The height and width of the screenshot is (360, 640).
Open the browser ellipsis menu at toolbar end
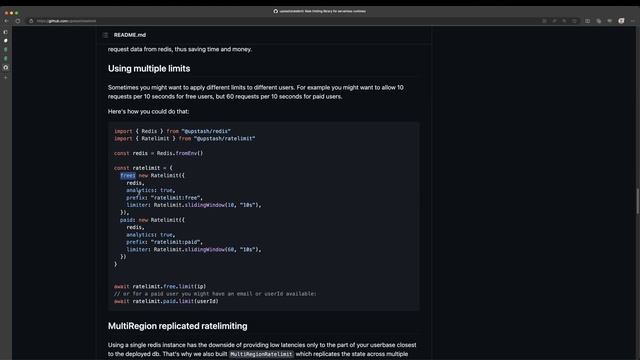(x=633, y=21)
